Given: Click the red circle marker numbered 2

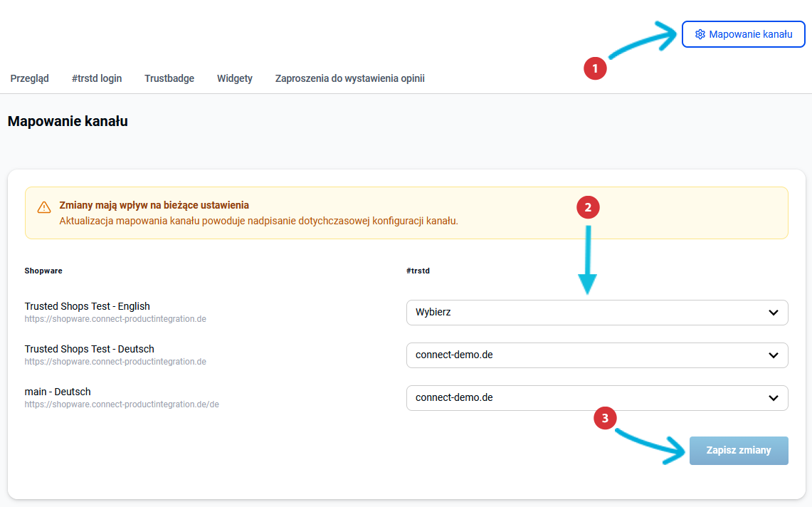Looking at the screenshot, I should pos(588,208).
